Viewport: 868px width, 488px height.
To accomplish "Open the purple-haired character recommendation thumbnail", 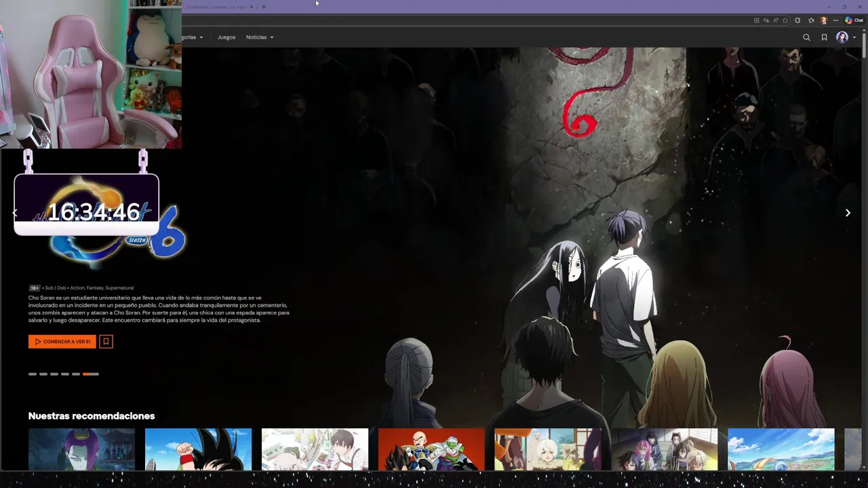I will (81, 449).
